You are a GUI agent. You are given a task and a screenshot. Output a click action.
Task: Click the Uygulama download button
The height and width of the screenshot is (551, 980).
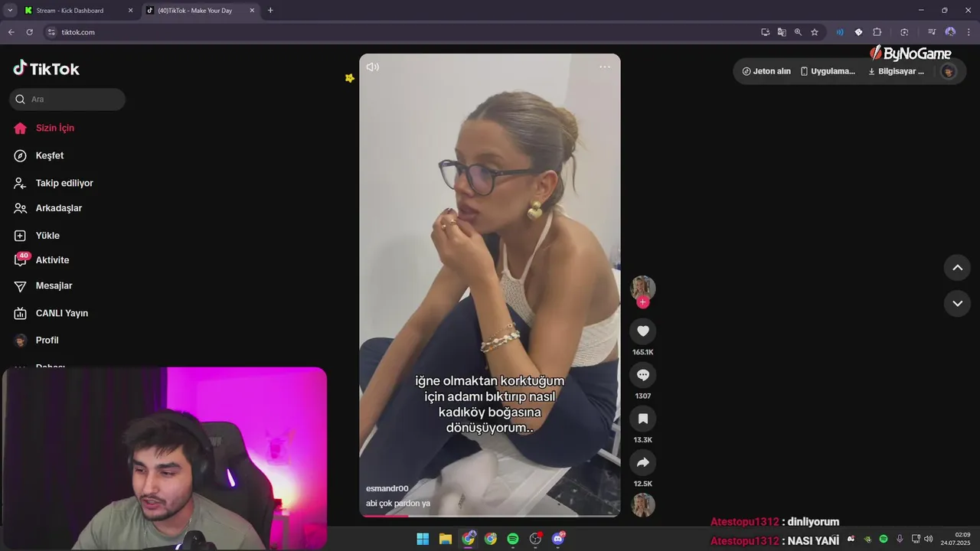pyautogui.click(x=828, y=71)
